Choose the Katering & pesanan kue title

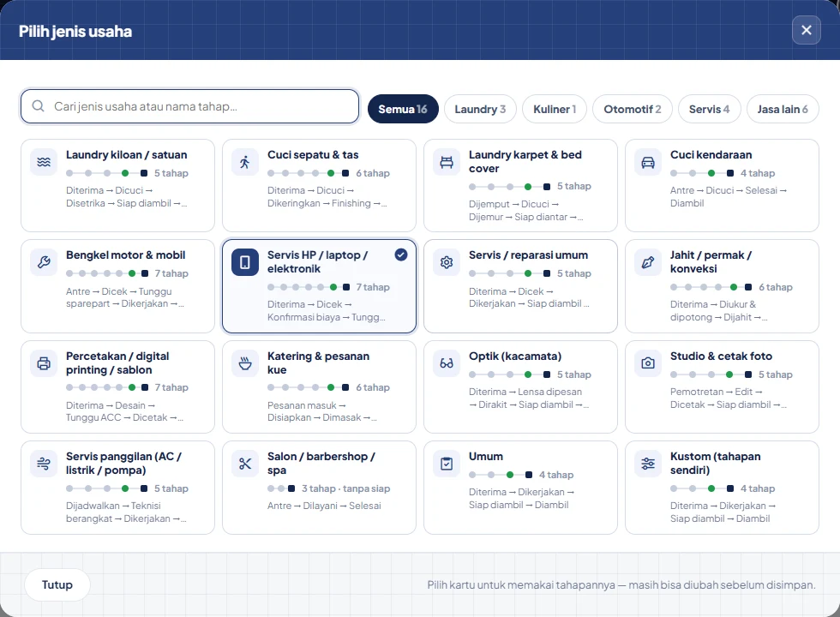point(318,363)
